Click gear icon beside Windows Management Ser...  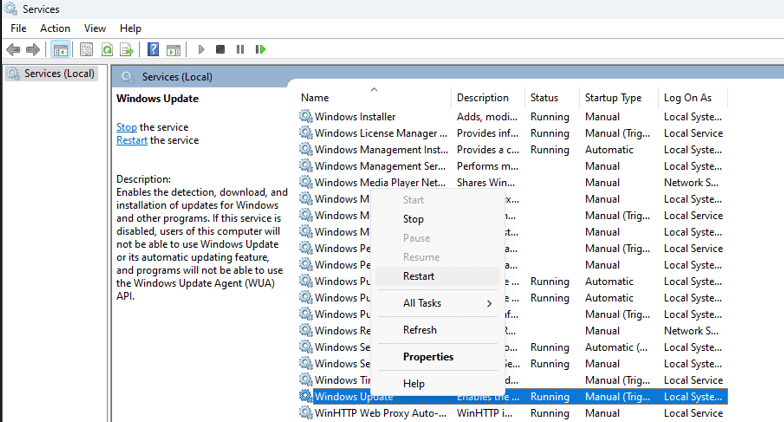(x=306, y=166)
